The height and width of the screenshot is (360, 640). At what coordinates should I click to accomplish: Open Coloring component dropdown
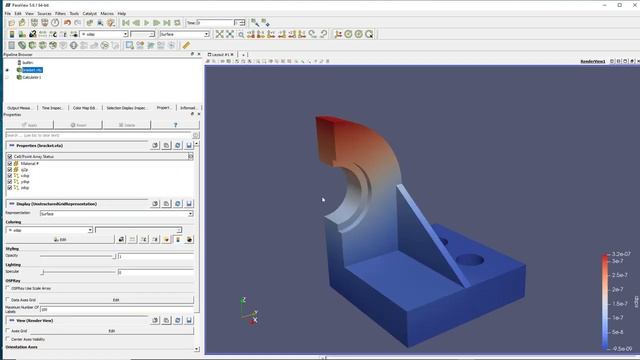click(x=138, y=230)
